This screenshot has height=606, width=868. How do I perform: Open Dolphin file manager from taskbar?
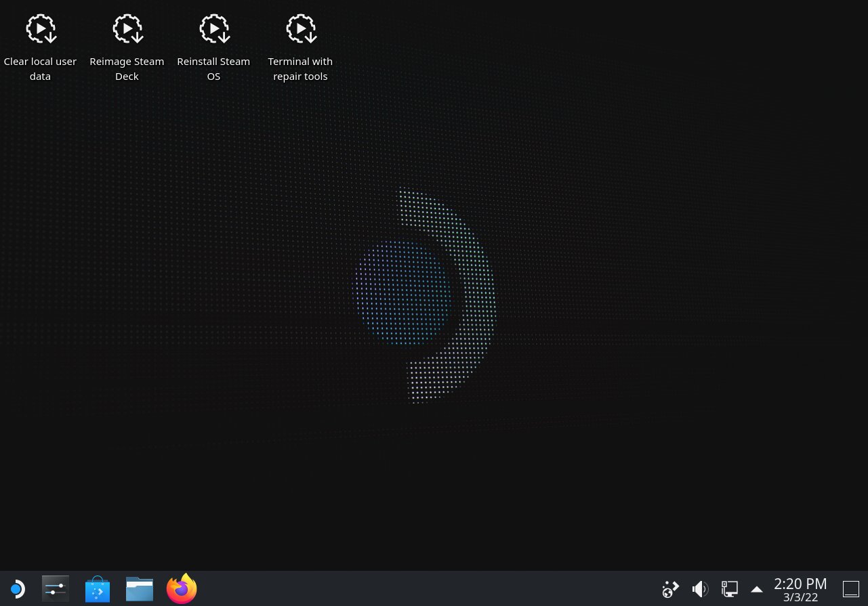click(x=140, y=589)
